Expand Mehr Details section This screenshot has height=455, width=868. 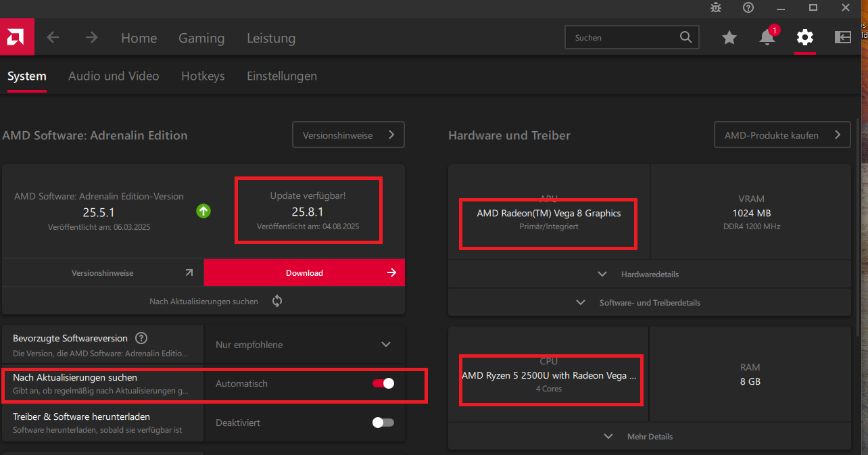pos(650,437)
